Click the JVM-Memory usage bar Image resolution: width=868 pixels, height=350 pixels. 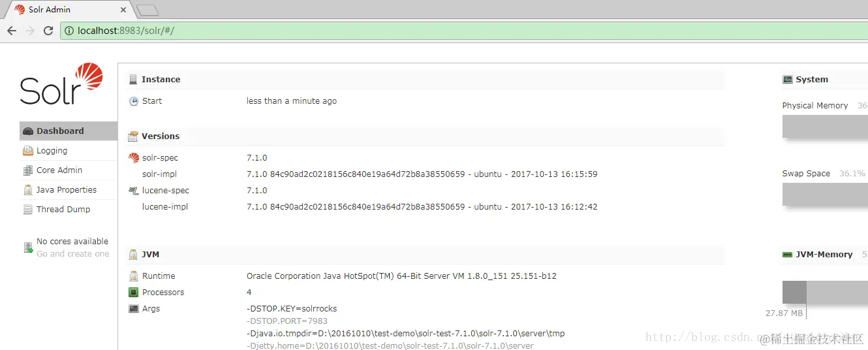[825, 292]
